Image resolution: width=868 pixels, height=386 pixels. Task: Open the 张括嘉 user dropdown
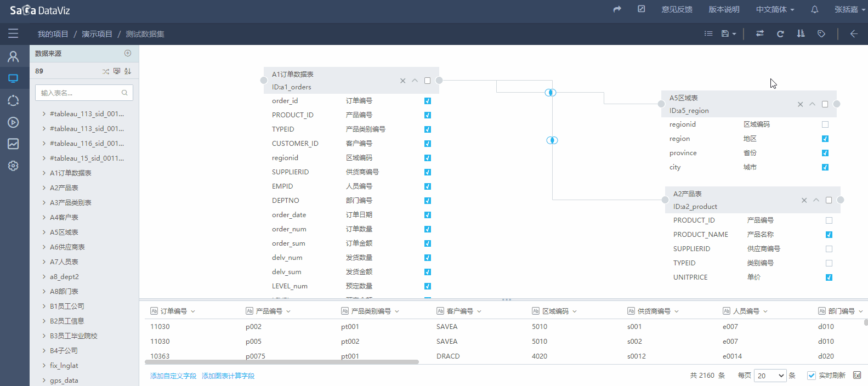[850, 9]
